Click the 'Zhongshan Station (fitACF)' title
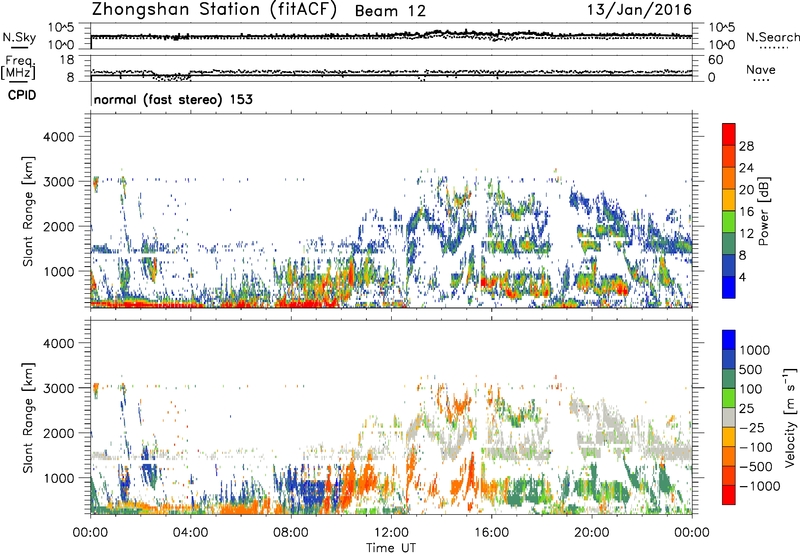 pos(214,10)
